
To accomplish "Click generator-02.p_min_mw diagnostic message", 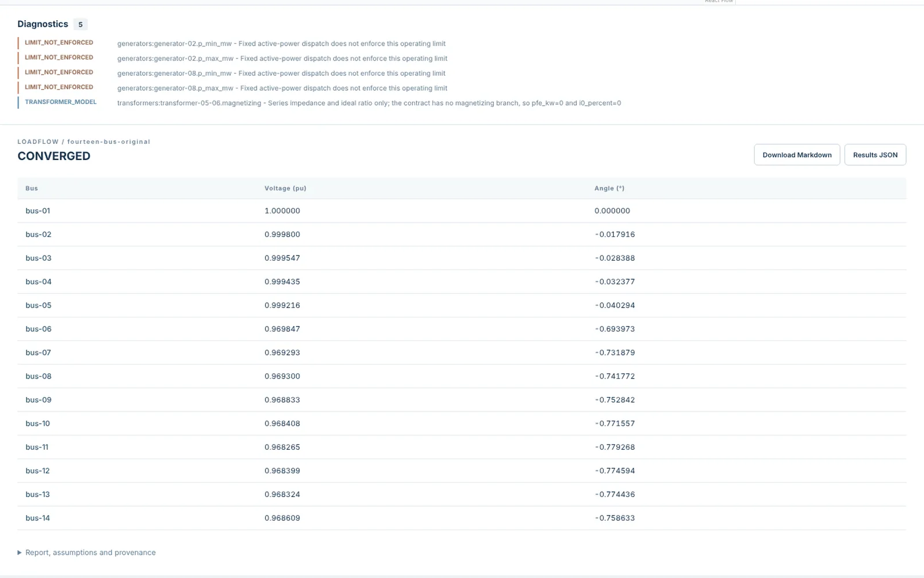I will pyautogui.click(x=281, y=43).
